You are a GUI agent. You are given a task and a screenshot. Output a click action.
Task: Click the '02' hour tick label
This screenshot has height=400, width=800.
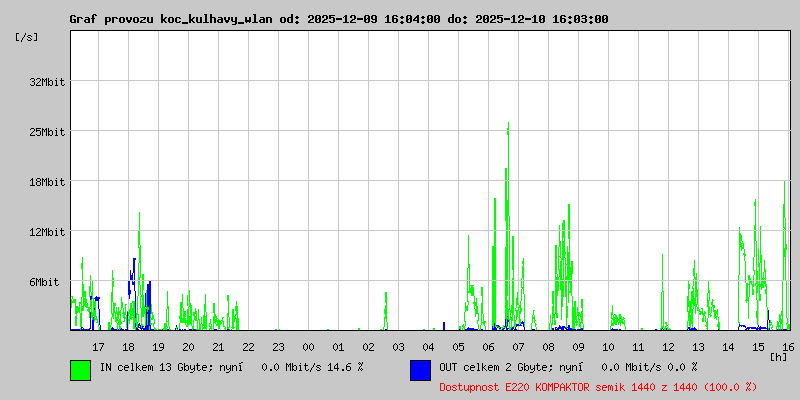[x=368, y=347]
